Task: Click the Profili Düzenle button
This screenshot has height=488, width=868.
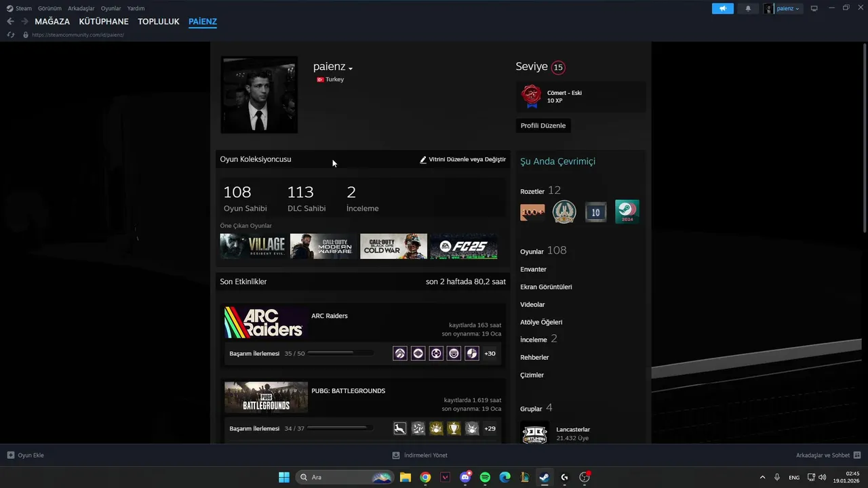Action: click(543, 125)
